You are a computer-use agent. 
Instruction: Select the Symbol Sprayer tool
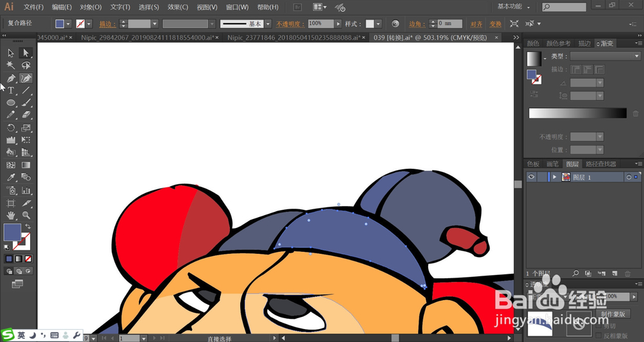coord(11,190)
